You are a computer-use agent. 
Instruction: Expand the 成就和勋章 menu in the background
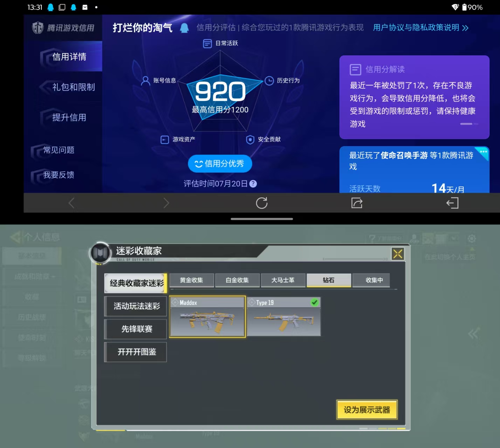34,277
